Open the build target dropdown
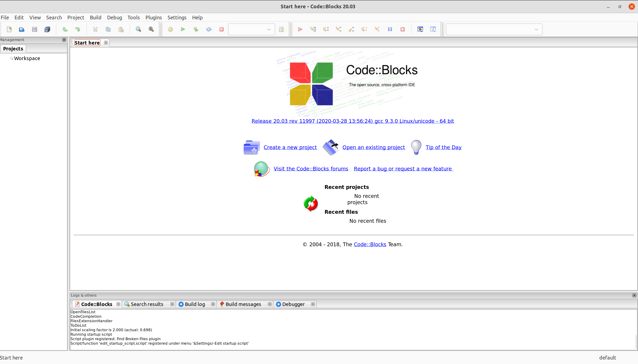 point(269,29)
